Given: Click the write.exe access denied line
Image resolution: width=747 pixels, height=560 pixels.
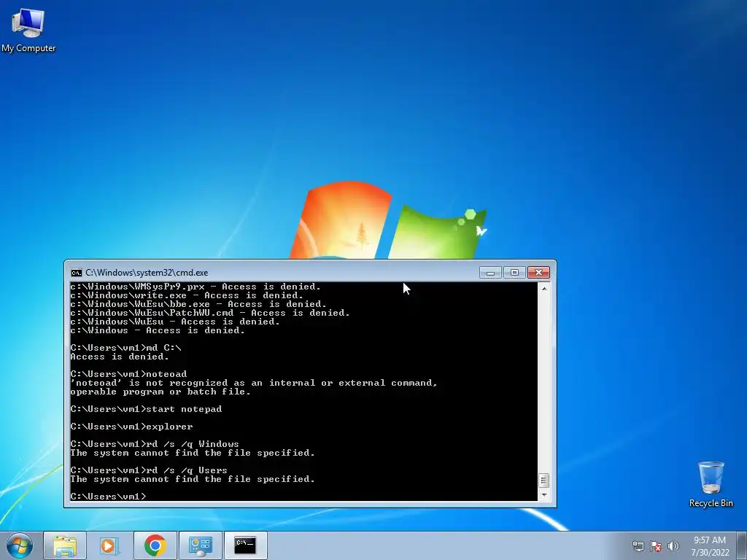Looking at the screenshot, I should pos(186,295).
